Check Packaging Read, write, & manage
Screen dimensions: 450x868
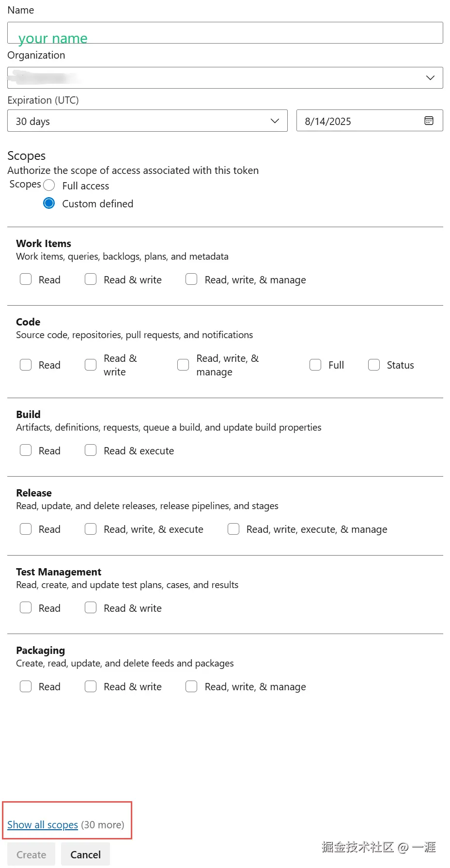pos(191,686)
